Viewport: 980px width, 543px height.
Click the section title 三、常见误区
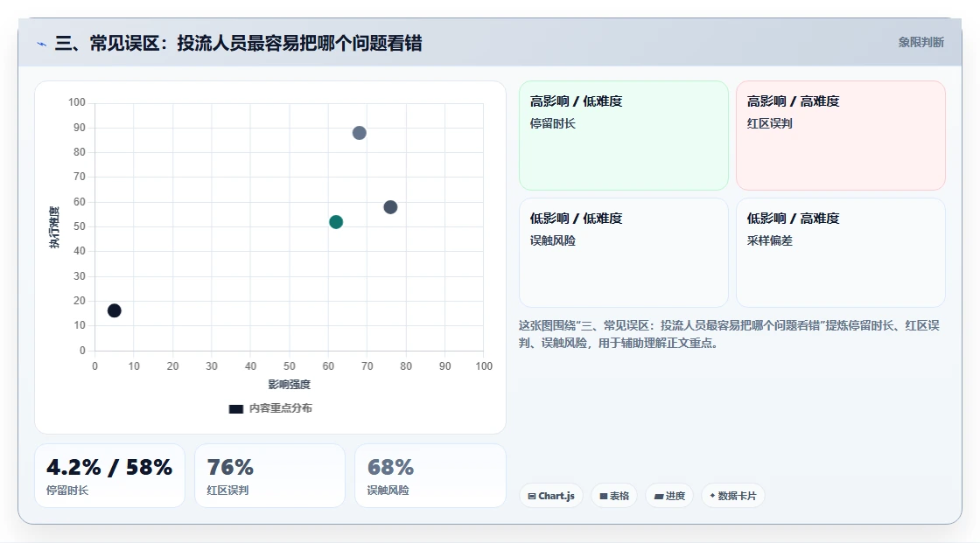(238, 43)
